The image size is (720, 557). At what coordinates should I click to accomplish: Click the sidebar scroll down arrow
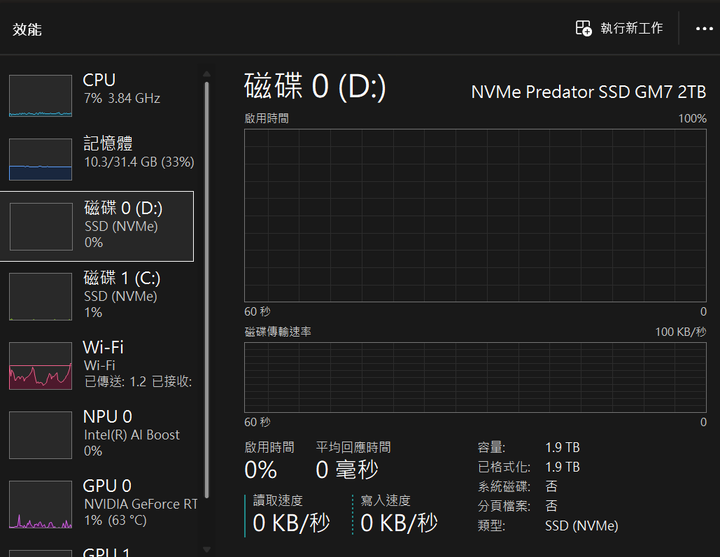tap(207, 549)
